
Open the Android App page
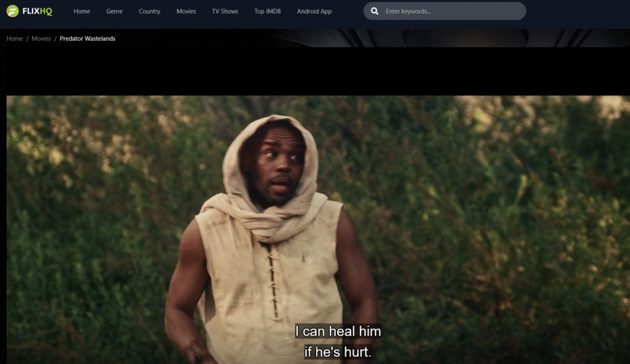click(x=314, y=10)
